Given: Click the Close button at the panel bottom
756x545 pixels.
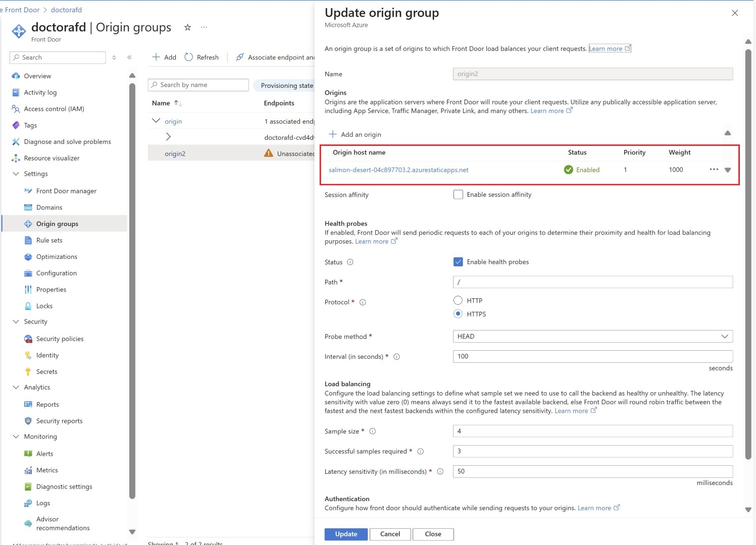Looking at the screenshot, I should pyautogui.click(x=433, y=534).
